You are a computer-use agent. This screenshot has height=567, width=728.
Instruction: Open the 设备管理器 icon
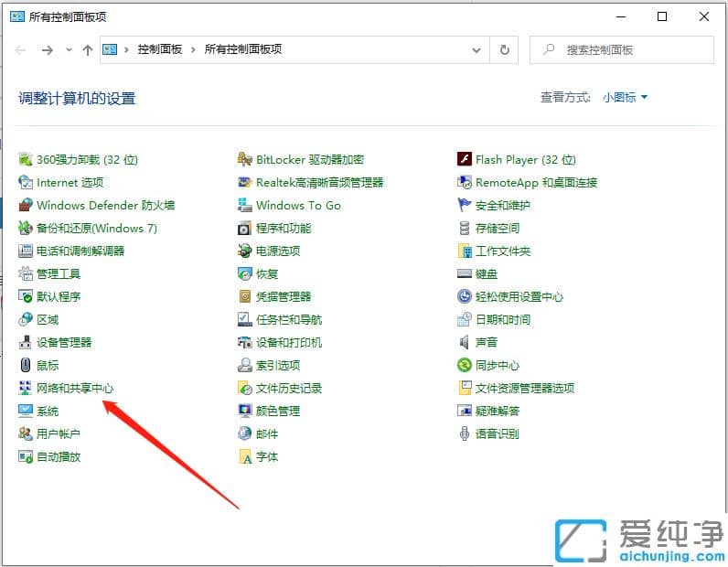pyautogui.click(x=26, y=343)
